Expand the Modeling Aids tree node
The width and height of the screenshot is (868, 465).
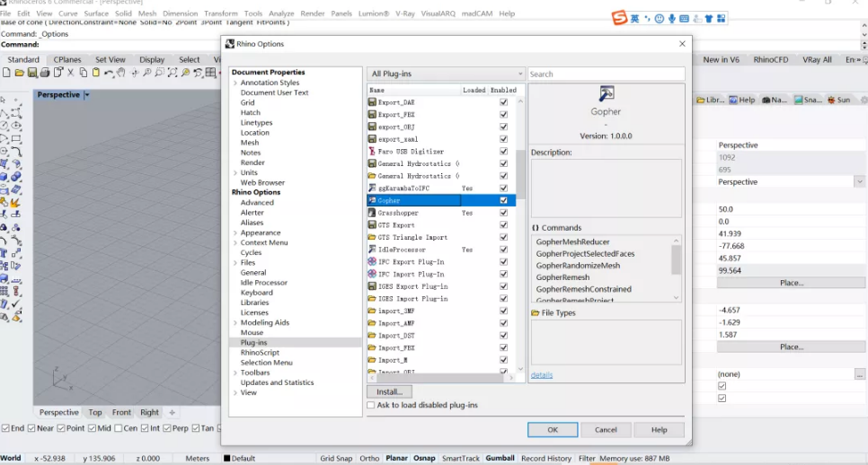tap(235, 322)
